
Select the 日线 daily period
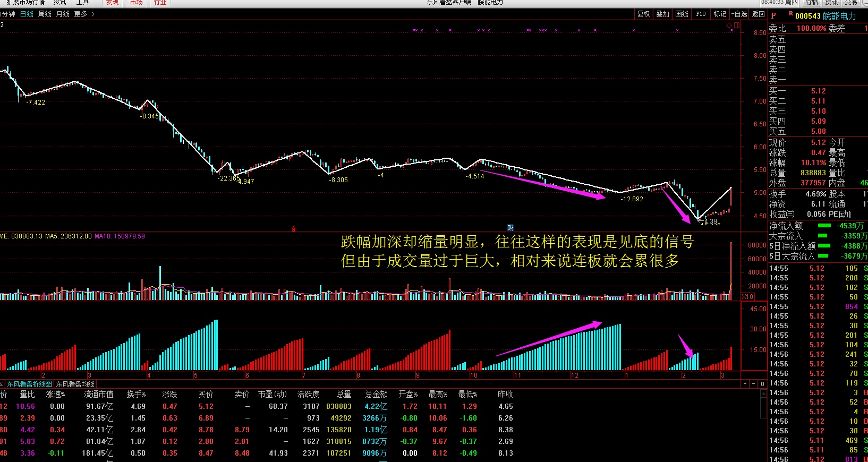pyautogui.click(x=27, y=14)
